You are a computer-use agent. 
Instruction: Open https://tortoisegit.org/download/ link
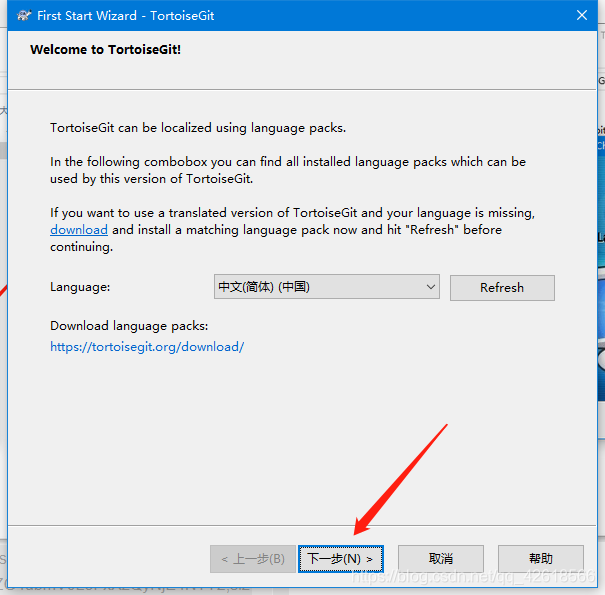pyautogui.click(x=147, y=347)
